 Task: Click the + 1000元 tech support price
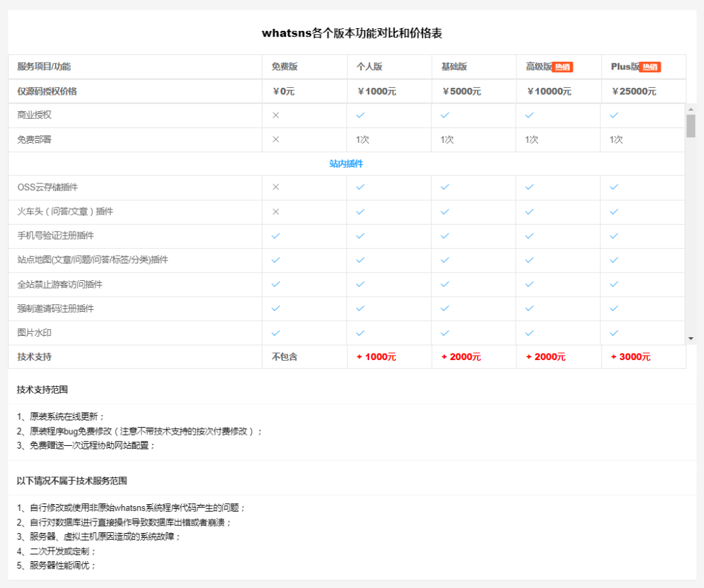pos(376,357)
